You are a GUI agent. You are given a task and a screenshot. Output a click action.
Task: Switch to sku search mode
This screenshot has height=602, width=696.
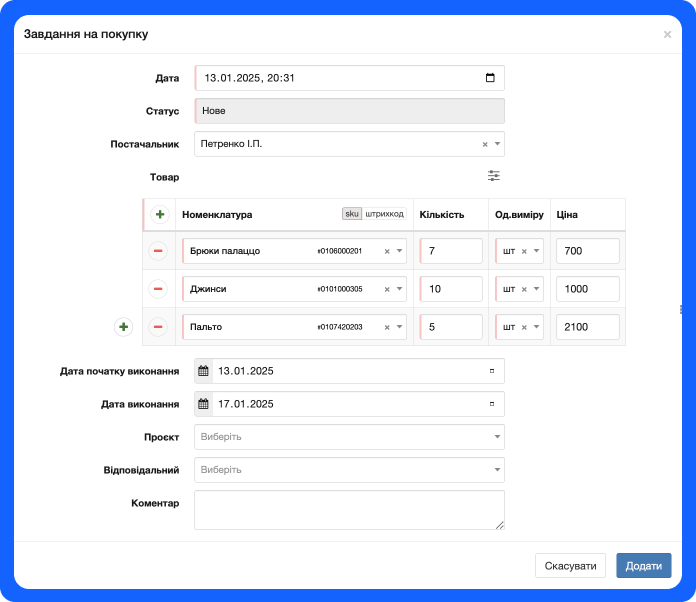pos(351,214)
